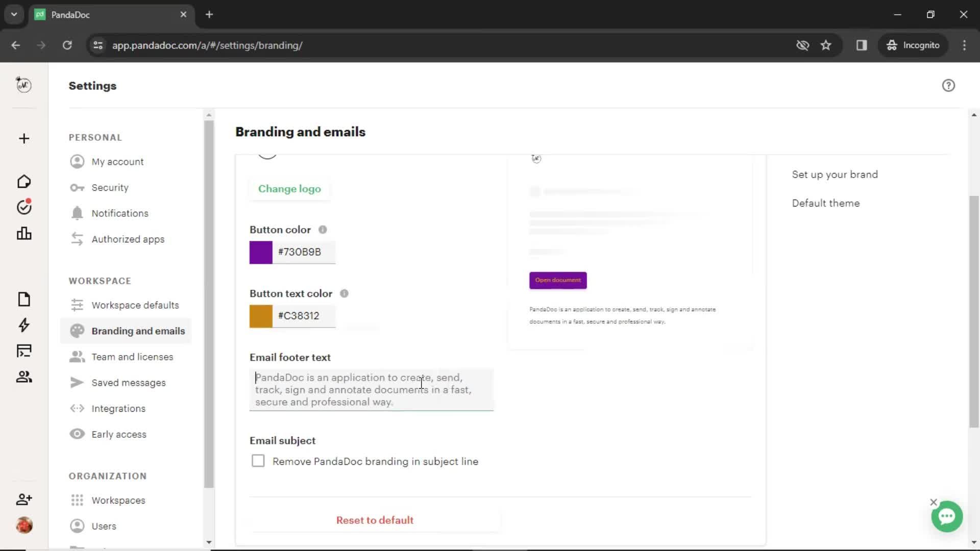Click Reset to default link
Screen dimensions: 980x551
tap(375, 520)
